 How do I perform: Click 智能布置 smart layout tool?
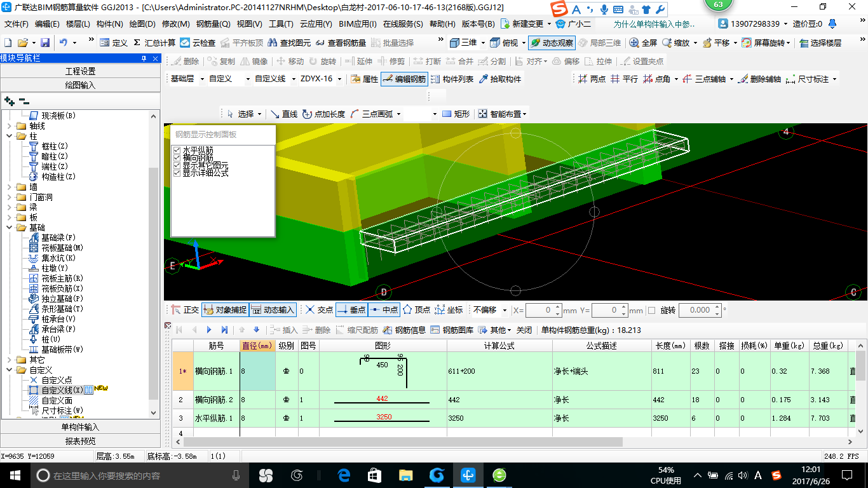[x=503, y=114]
